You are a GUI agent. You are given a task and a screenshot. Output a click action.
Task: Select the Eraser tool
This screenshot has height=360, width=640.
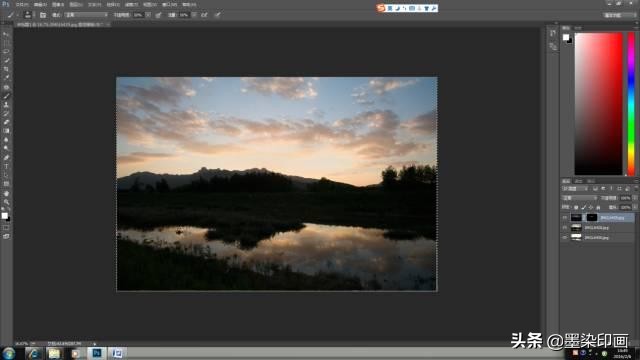tap(6, 122)
